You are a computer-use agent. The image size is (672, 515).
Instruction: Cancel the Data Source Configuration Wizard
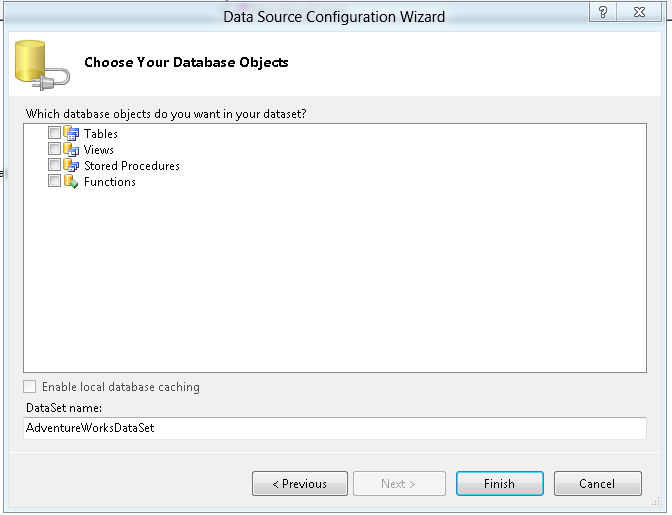[597, 484]
